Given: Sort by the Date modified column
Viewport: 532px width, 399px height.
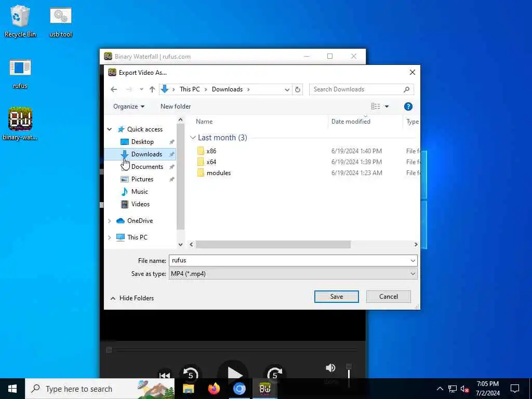Looking at the screenshot, I should pos(351,122).
